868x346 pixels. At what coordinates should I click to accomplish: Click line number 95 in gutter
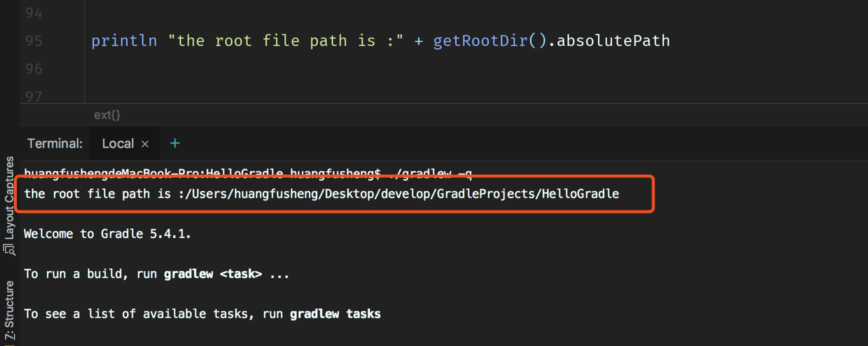pyautogui.click(x=34, y=40)
